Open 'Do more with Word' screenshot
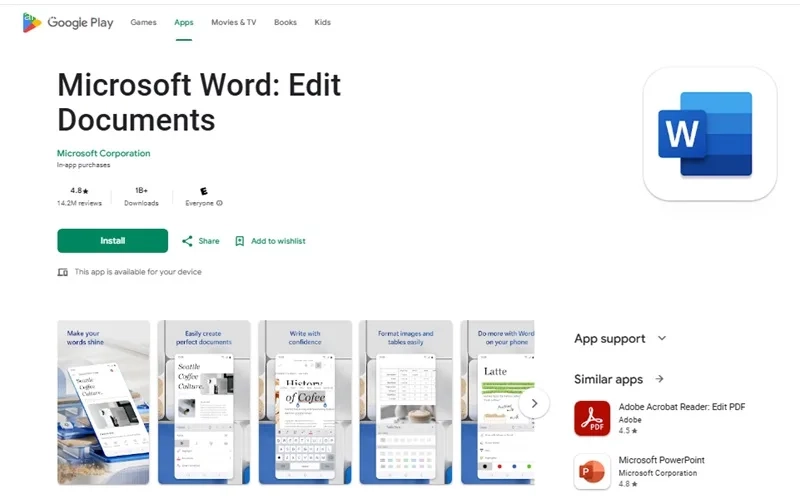The width and height of the screenshot is (800, 504). coord(497,402)
